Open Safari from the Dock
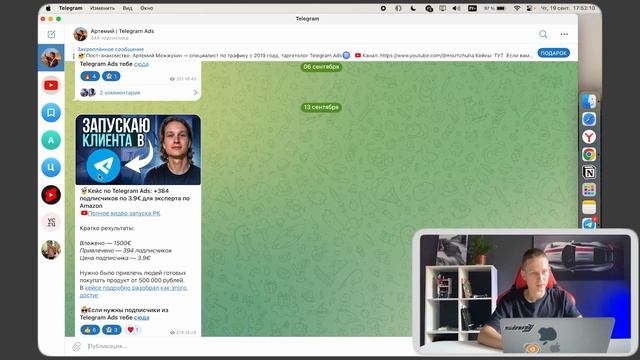 coord(589,119)
